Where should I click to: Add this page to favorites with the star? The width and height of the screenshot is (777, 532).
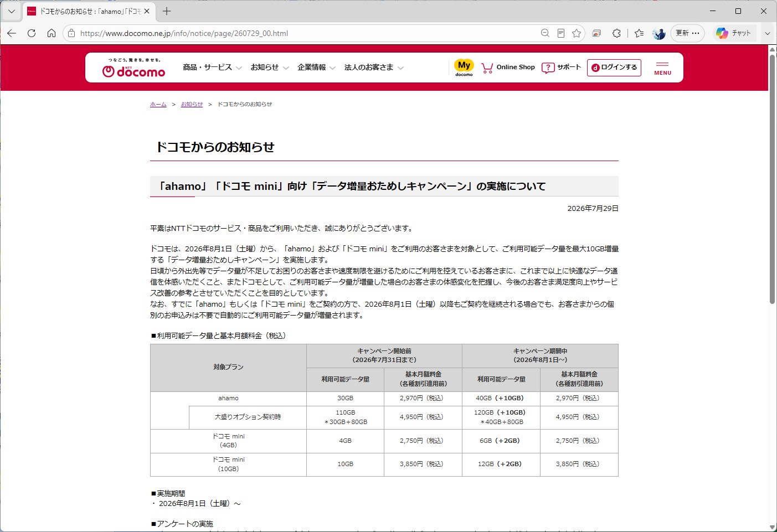click(x=577, y=33)
